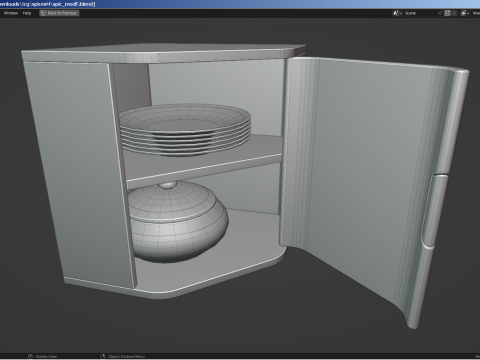Click the delete scene icon

(x=454, y=13)
